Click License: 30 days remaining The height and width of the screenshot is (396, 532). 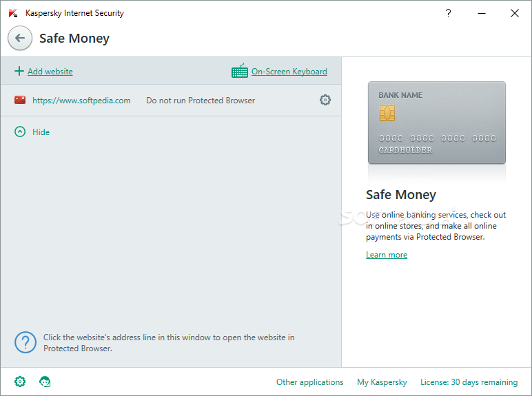click(469, 382)
